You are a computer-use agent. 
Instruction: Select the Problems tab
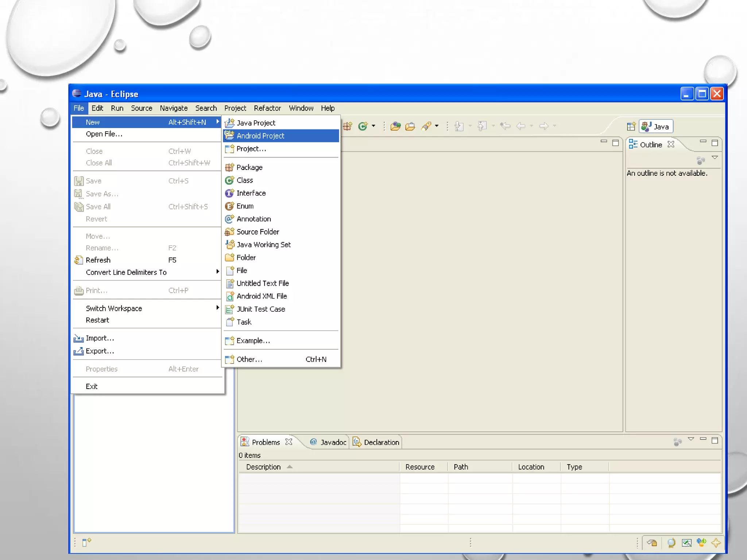tap(266, 442)
